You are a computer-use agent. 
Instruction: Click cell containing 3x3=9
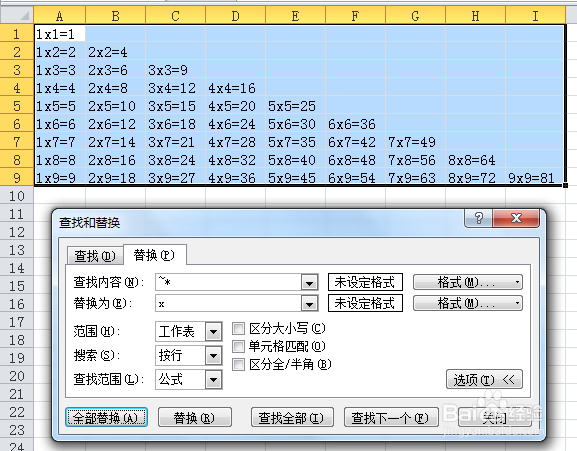[x=176, y=70]
